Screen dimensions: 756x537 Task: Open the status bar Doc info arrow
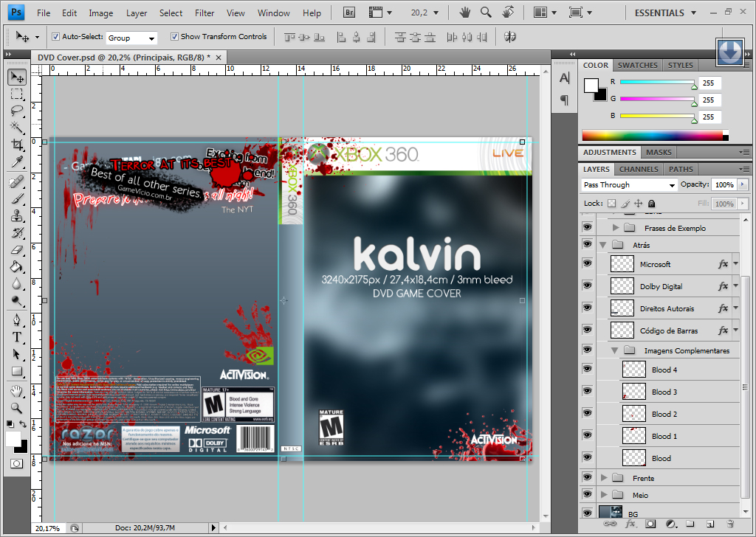(213, 528)
